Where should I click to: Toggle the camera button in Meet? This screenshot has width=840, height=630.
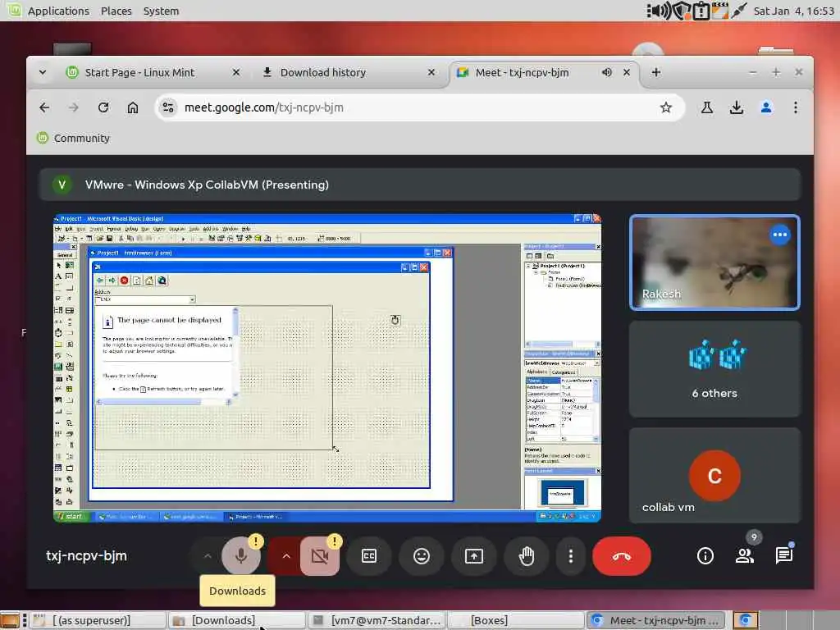click(x=320, y=556)
